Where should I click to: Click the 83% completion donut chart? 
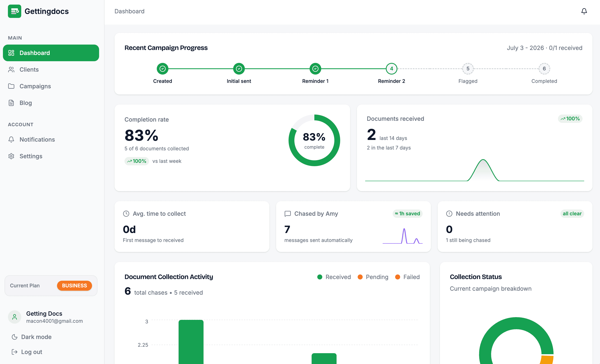pos(314,140)
